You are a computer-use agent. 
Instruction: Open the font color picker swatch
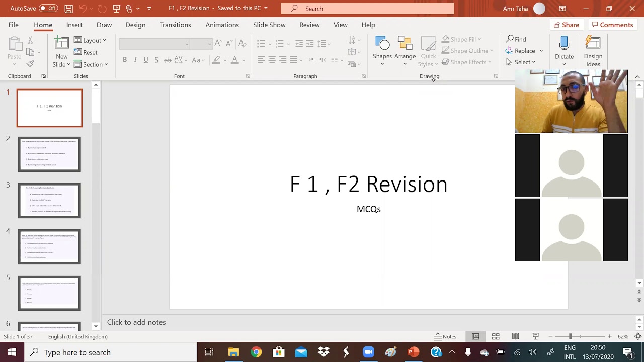tap(234, 60)
